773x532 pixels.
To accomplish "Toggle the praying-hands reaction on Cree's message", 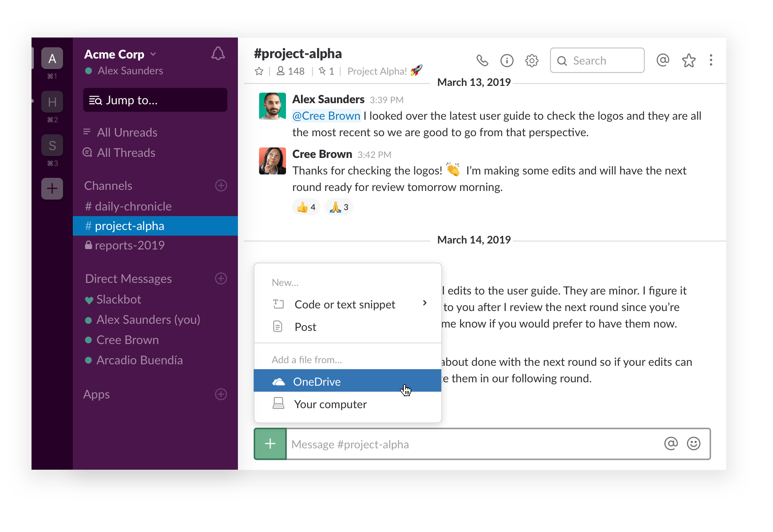I will click(339, 207).
